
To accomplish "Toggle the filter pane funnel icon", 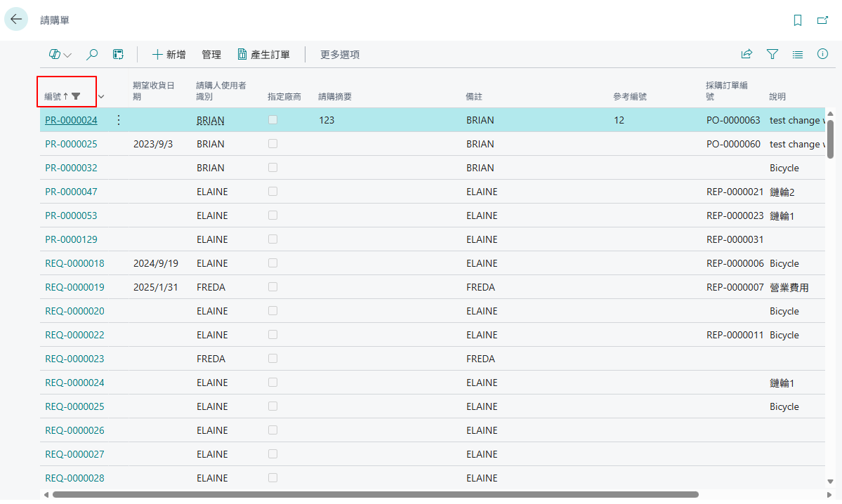I will [772, 53].
